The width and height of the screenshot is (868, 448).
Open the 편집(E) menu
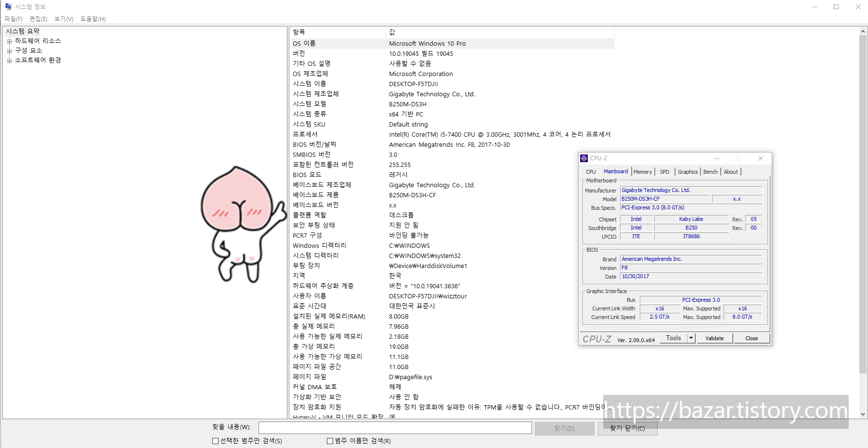[x=39, y=19]
